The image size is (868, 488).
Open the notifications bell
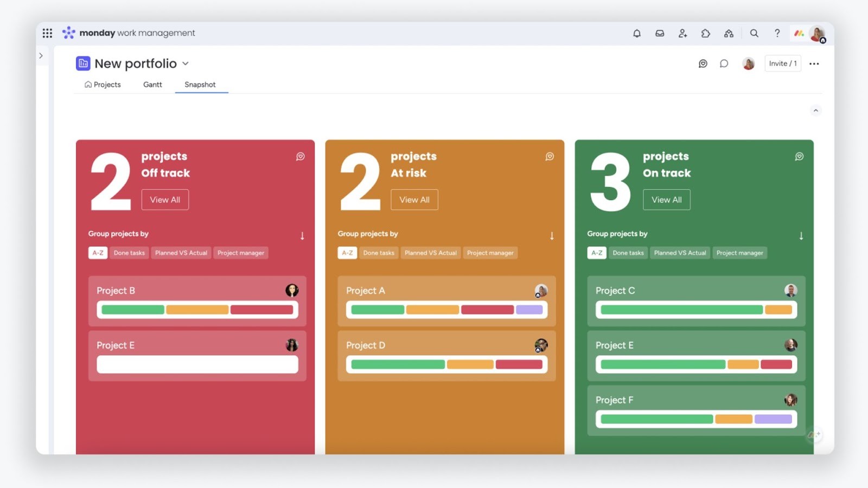[636, 33]
